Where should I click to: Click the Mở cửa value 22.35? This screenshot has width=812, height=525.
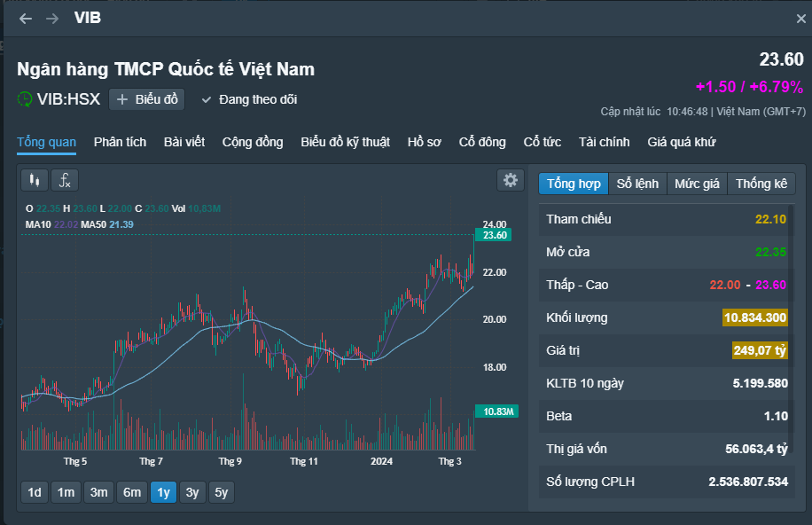point(770,252)
